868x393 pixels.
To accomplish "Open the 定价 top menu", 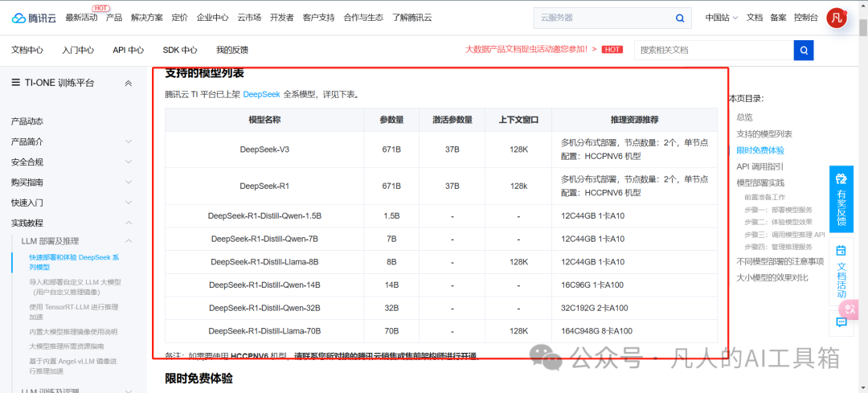I will (180, 18).
